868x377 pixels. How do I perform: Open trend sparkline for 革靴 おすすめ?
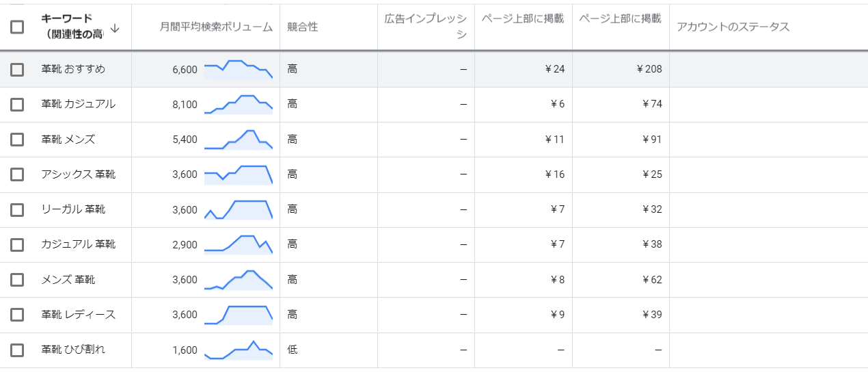click(x=239, y=69)
